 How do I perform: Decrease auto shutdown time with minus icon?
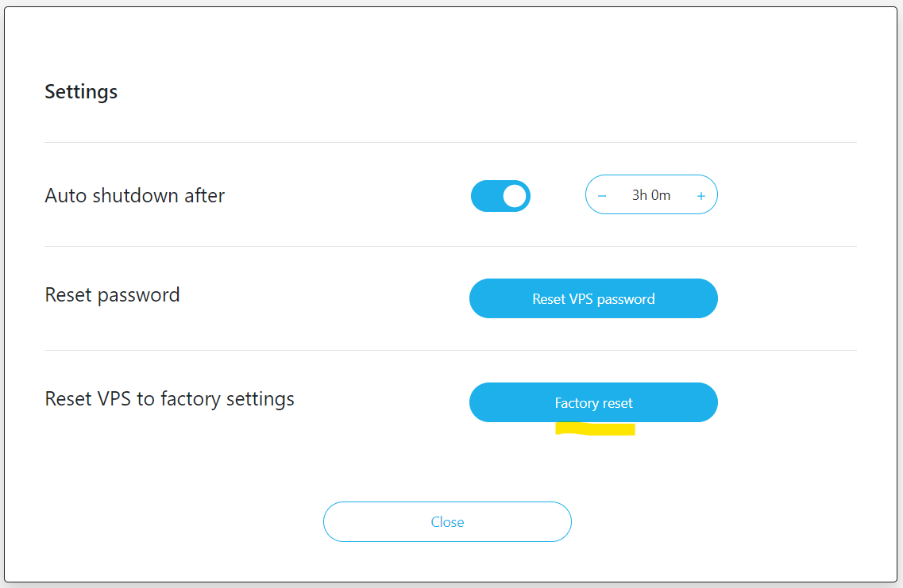coord(602,196)
